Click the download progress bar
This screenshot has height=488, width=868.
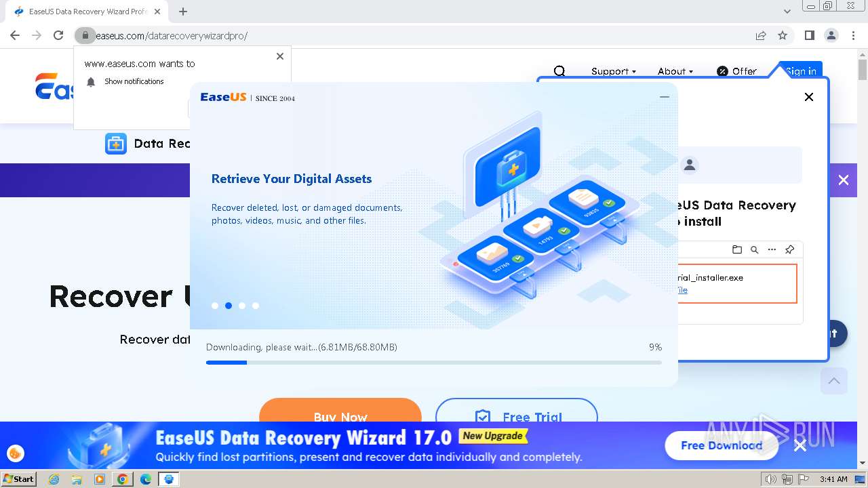[434, 363]
